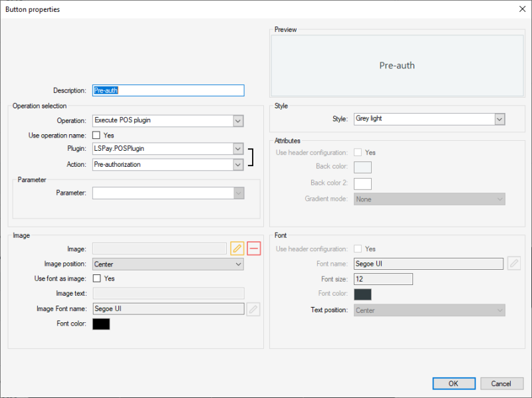Open the empty Parameter dropdown

[239, 193]
